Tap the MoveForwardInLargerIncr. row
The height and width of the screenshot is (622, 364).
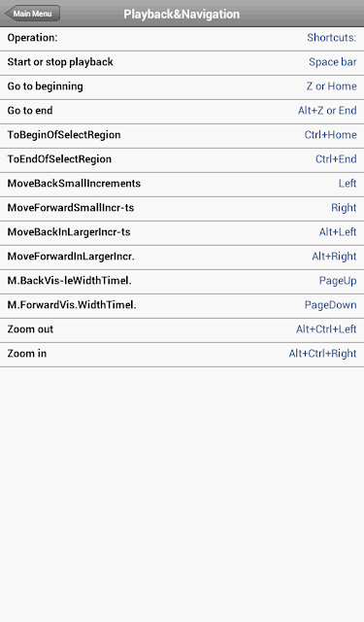pos(182,258)
